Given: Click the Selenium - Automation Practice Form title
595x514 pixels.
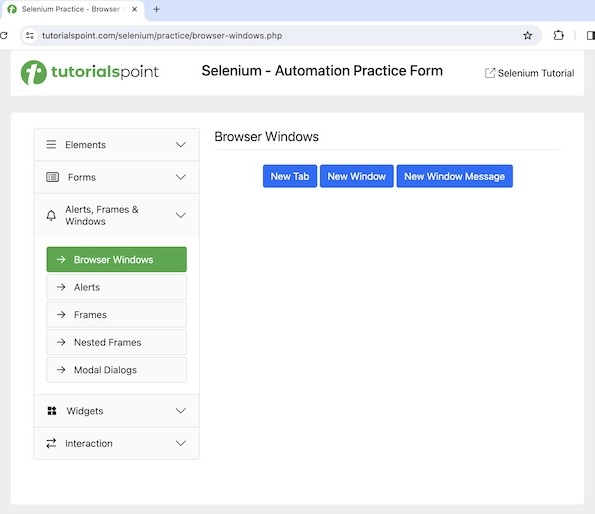Looking at the screenshot, I should (x=322, y=71).
